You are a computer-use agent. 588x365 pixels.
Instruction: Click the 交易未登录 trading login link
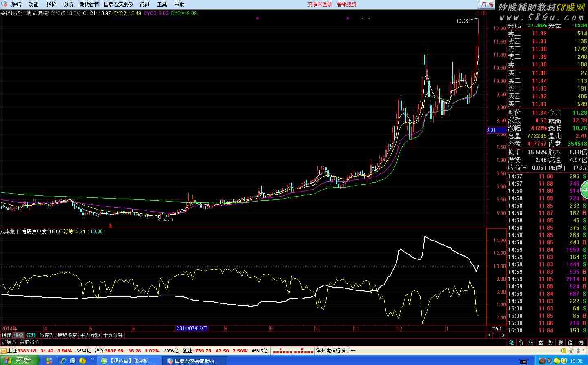[x=320, y=4]
